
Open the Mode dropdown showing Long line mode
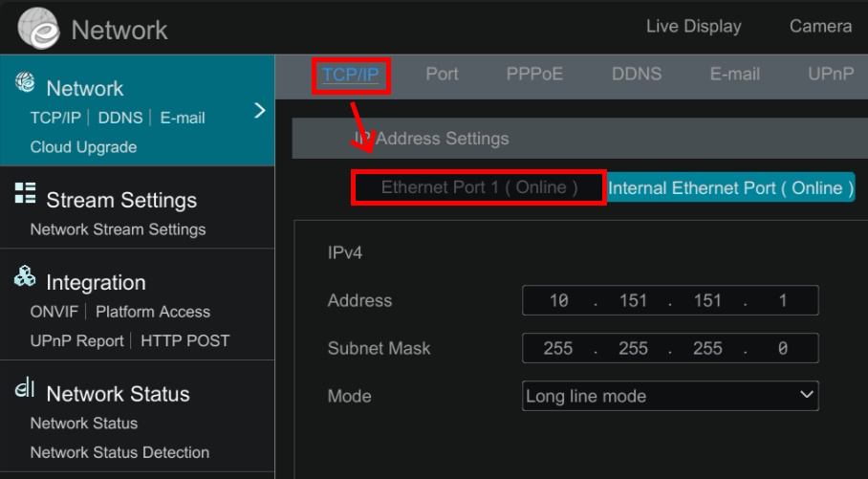point(670,396)
